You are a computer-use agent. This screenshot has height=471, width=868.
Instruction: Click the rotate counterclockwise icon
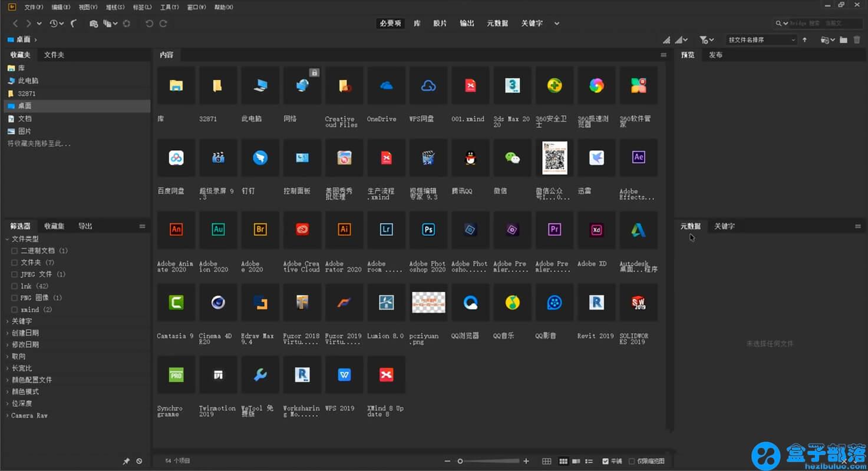[x=149, y=24]
